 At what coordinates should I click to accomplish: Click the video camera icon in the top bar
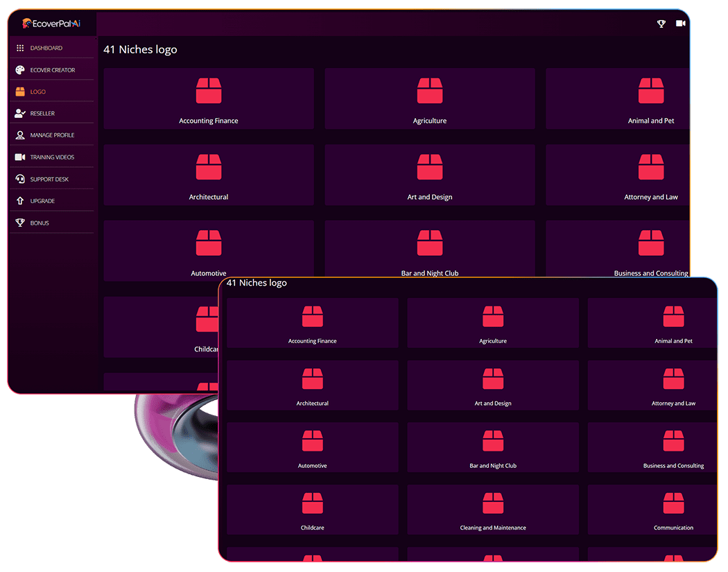(x=681, y=23)
